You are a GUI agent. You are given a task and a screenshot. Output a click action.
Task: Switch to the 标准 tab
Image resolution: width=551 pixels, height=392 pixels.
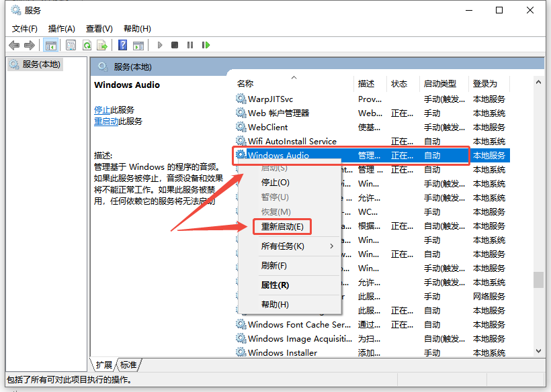[x=128, y=365]
